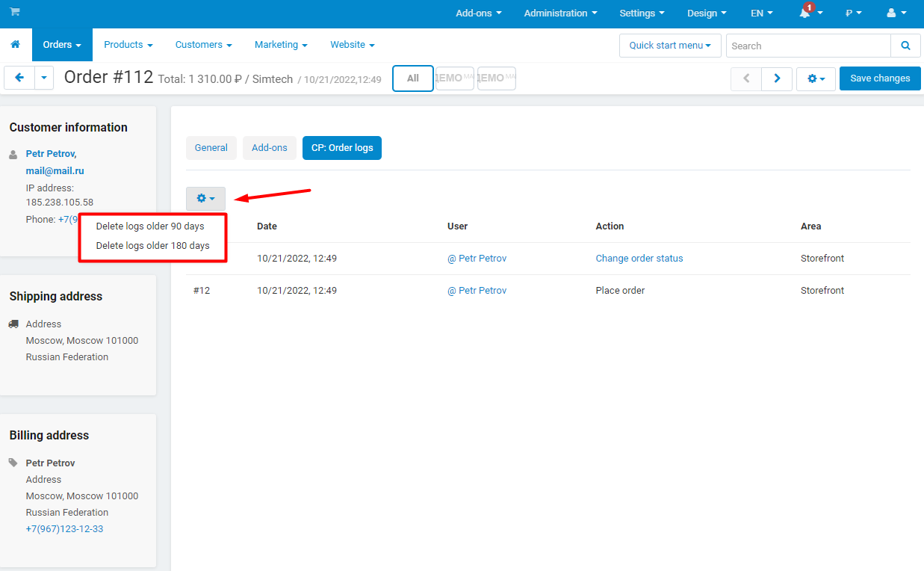Open the Orders menu
924x571 pixels.
click(x=62, y=45)
